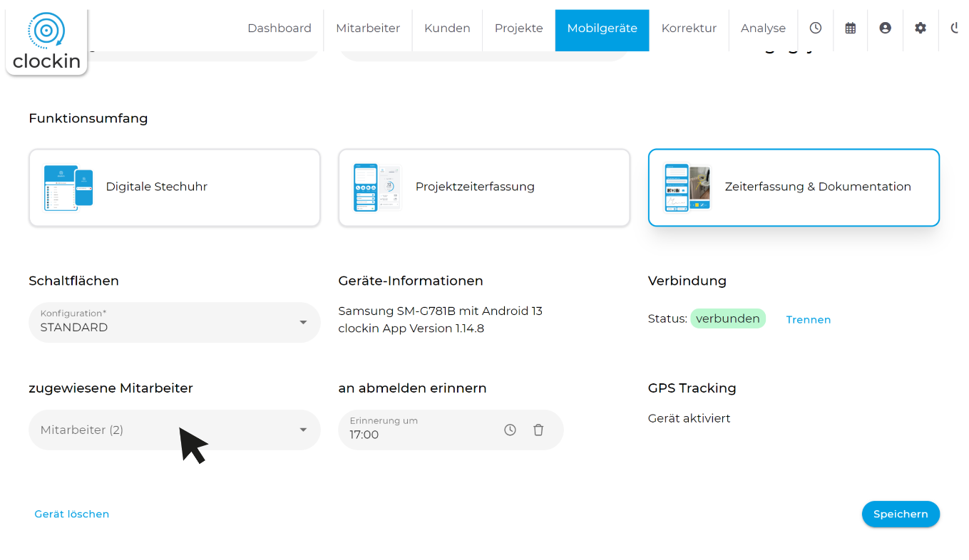Viewport: 969px width, 560px height.
Task: Click the power logout icon
Action: click(956, 28)
